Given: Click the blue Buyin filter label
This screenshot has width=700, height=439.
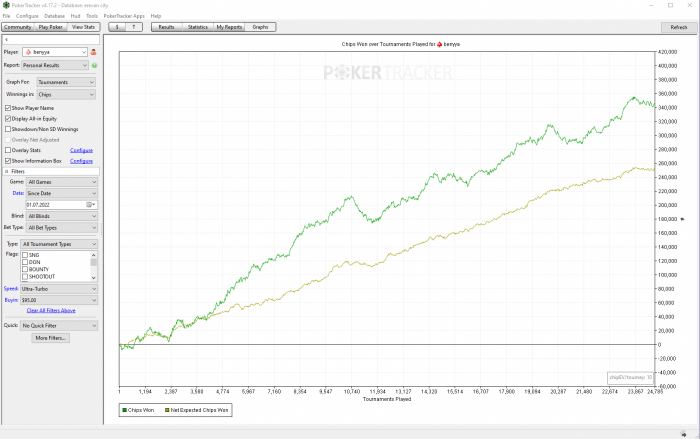Looking at the screenshot, I should tap(11, 300).
